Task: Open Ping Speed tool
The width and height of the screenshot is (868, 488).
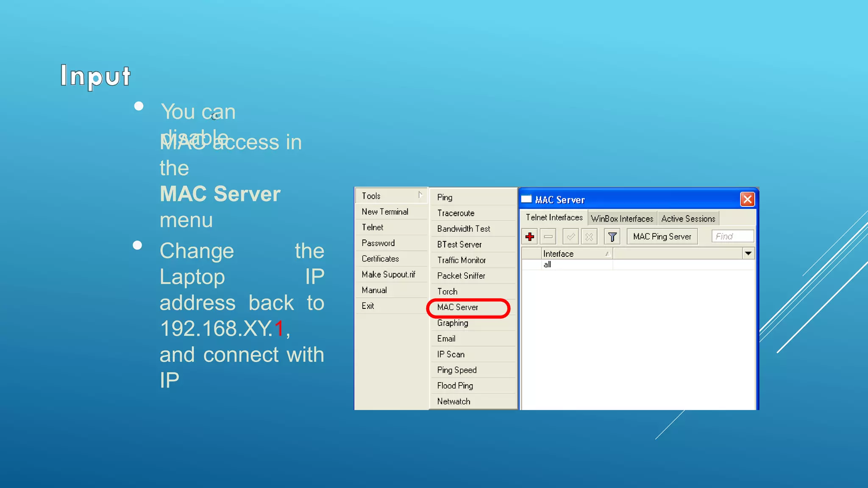Action: tap(473, 370)
